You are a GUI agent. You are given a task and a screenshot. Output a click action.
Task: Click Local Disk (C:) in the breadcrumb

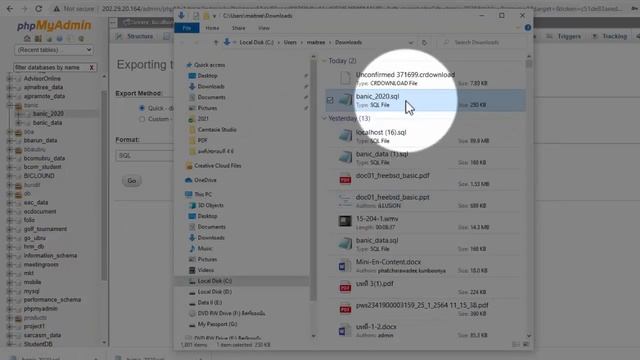click(256, 42)
